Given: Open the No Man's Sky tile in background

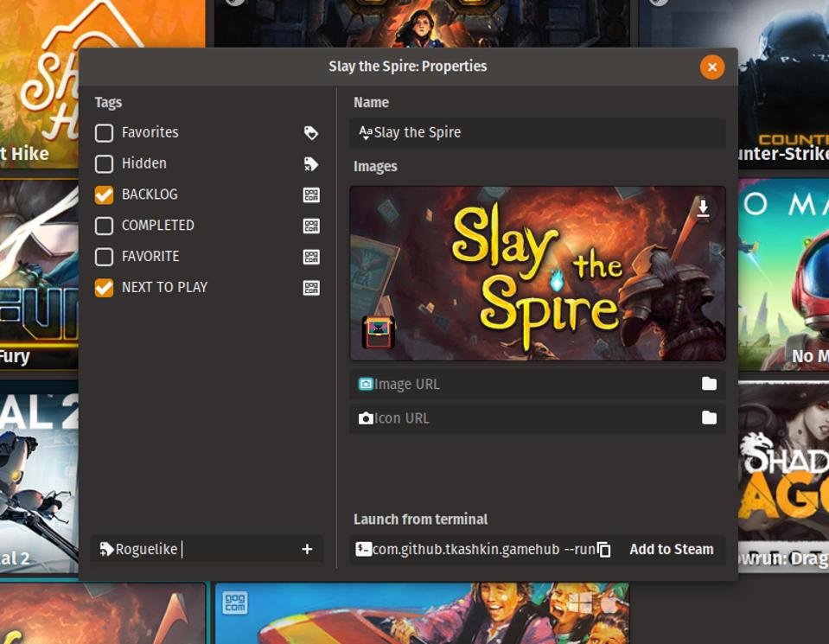Looking at the screenshot, I should tap(783, 275).
